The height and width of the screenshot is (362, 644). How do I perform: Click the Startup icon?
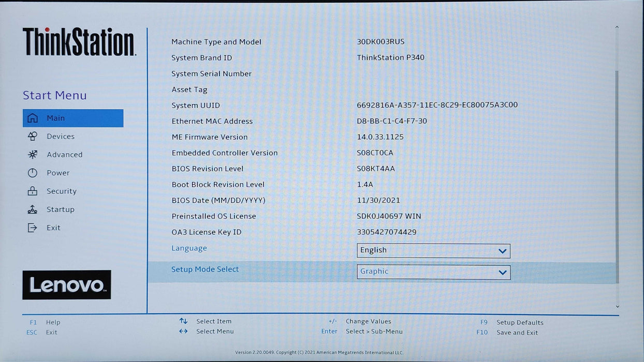coord(33,209)
